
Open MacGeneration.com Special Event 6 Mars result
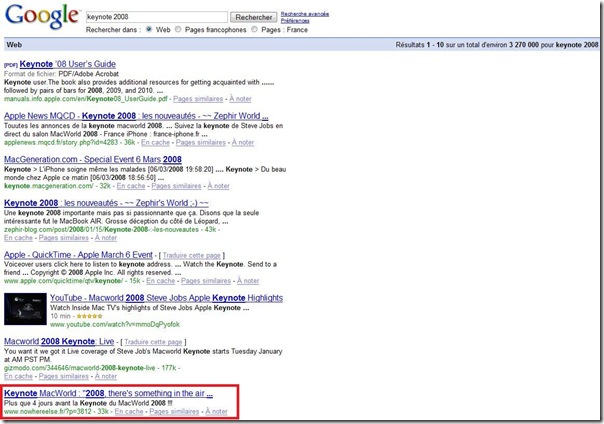coord(93,159)
